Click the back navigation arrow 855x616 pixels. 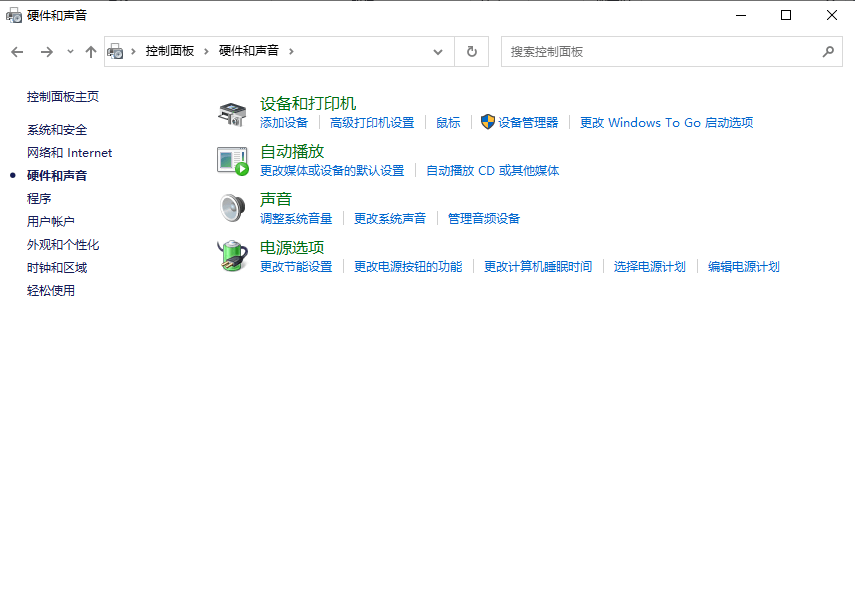[17, 51]
